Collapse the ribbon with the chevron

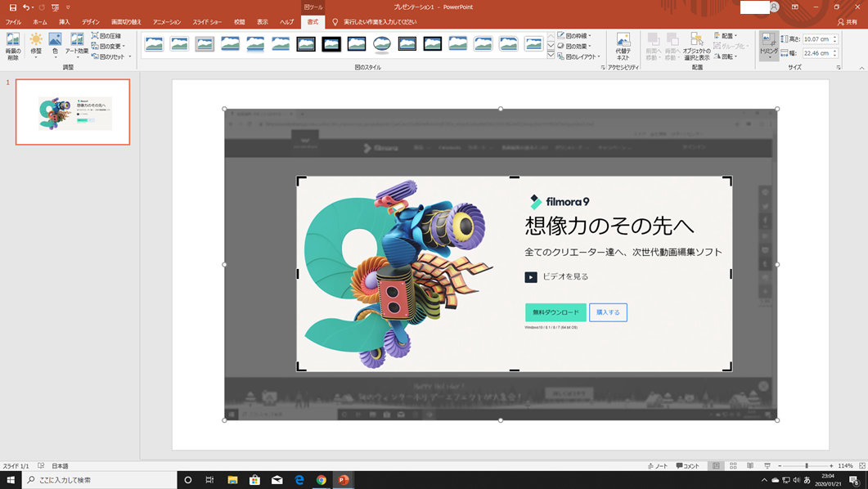(x=861, y=68)
